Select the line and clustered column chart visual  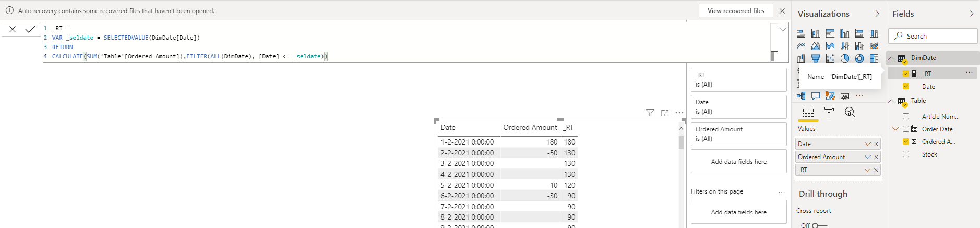pyautogui.click(x=859, y=46)
